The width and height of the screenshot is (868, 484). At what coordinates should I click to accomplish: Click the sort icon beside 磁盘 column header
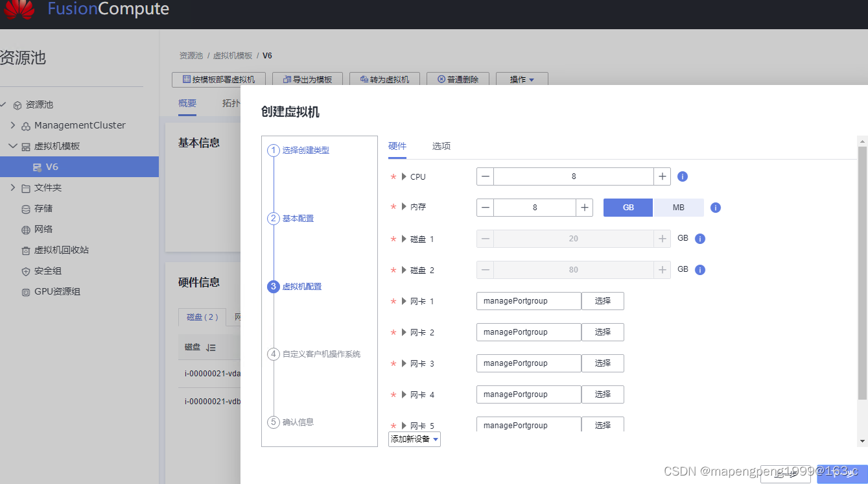(x=211, y=348)
